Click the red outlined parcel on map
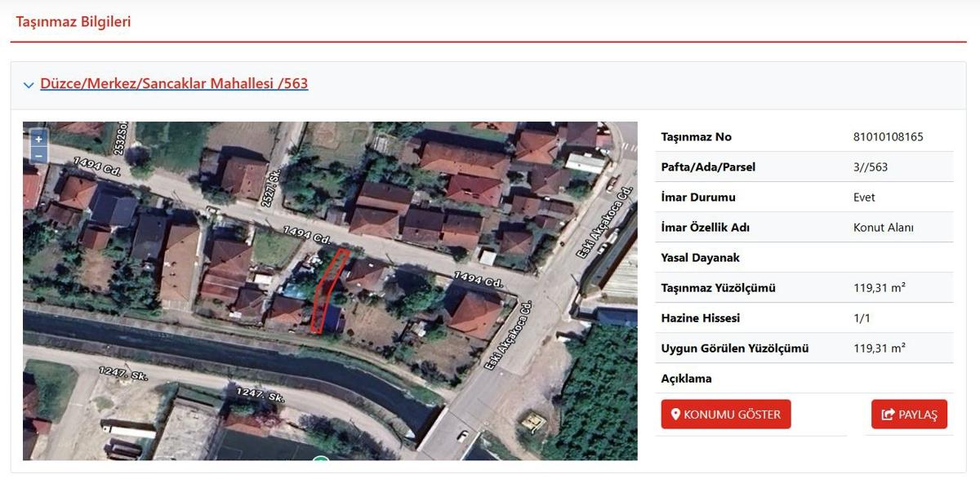Image resolution: width=980 pixels, height=479 pixels. point(328,290)
